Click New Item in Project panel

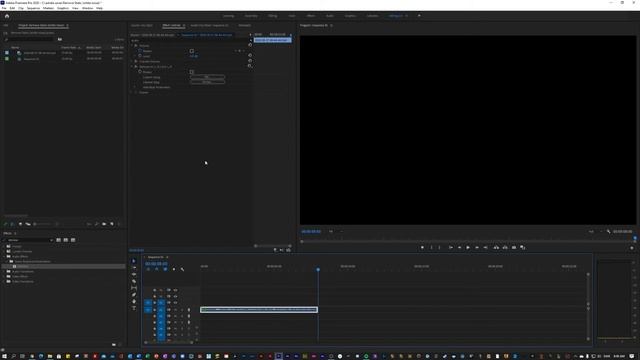pyautogui.click(x=112, y=224)
